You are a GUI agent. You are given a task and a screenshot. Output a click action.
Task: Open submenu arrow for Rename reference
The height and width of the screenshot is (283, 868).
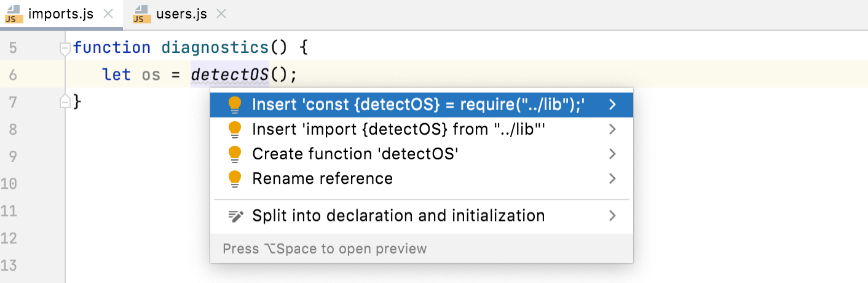coord(612,178)
